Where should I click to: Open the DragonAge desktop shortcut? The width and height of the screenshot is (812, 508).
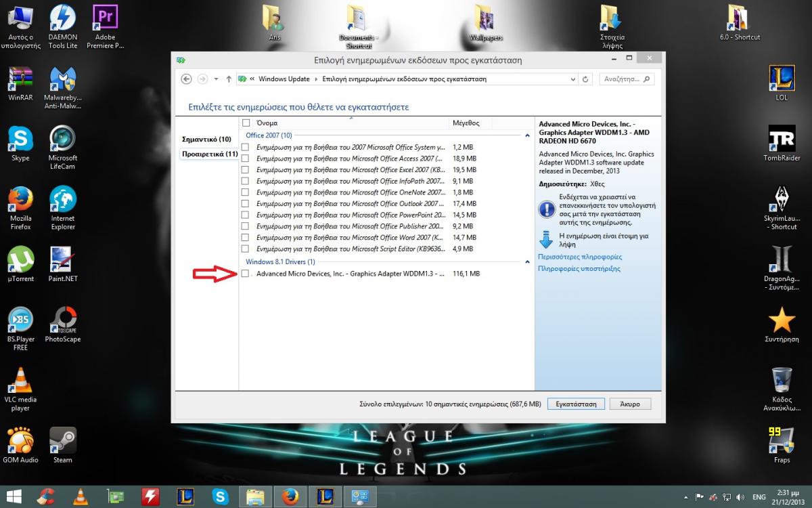click(x=782, y=269)
